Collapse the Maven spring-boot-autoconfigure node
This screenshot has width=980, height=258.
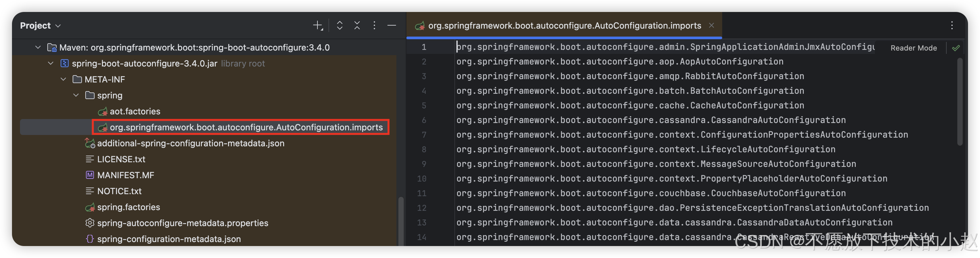coord(38,48)
